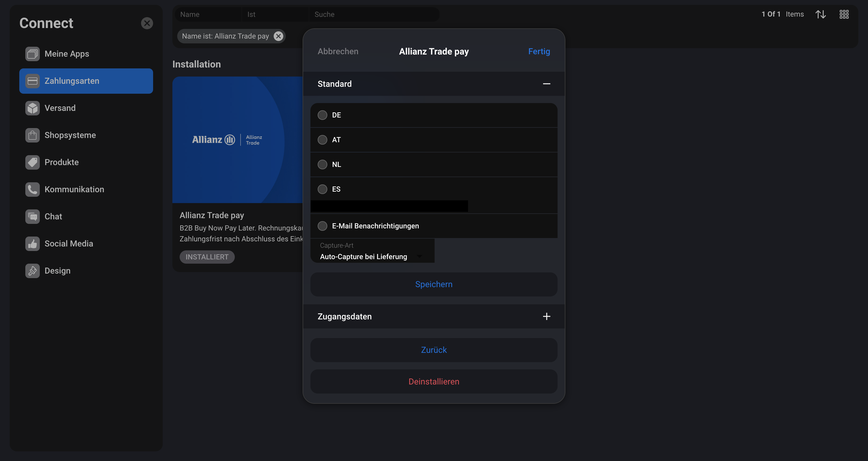The width and height of the screenshot is (868, 461).
Task: Click into the Suche input field
Action: click(374, 14)
